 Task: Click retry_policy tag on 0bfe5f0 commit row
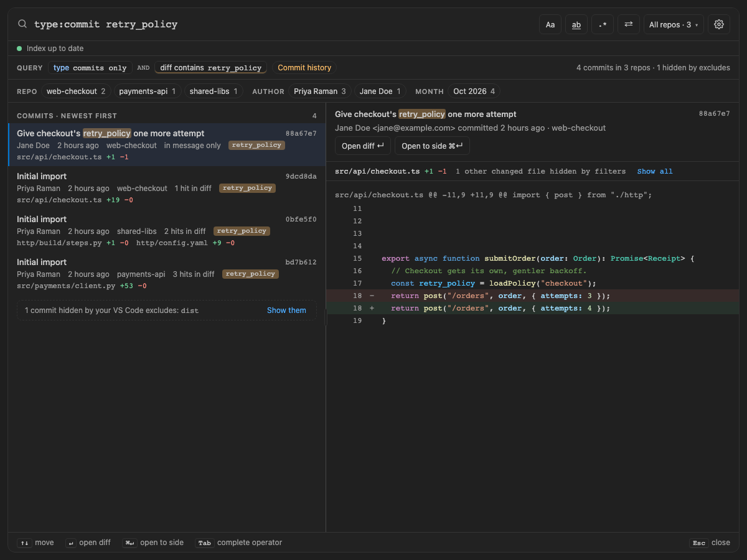[x=242, y=231]
